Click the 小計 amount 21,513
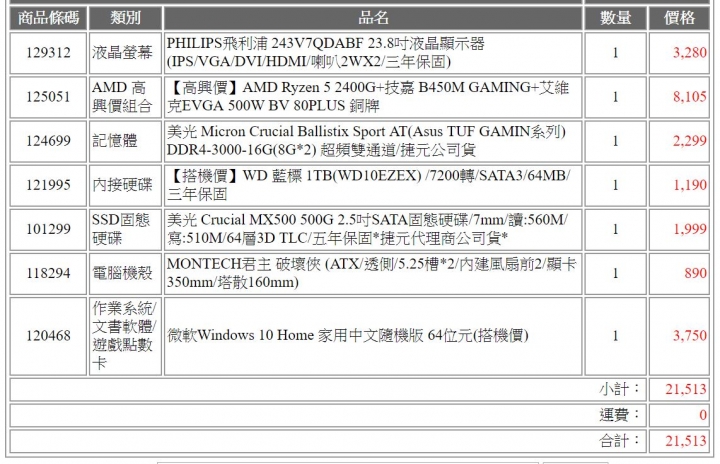This screenshot has height=464, width=720. (x=686, y=390)
